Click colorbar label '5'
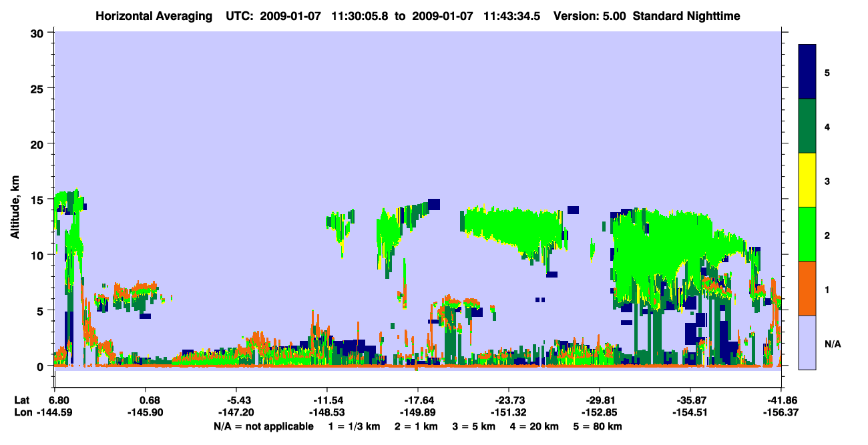The height and width of the screenshot is (445, 868). tap(827, 71)
